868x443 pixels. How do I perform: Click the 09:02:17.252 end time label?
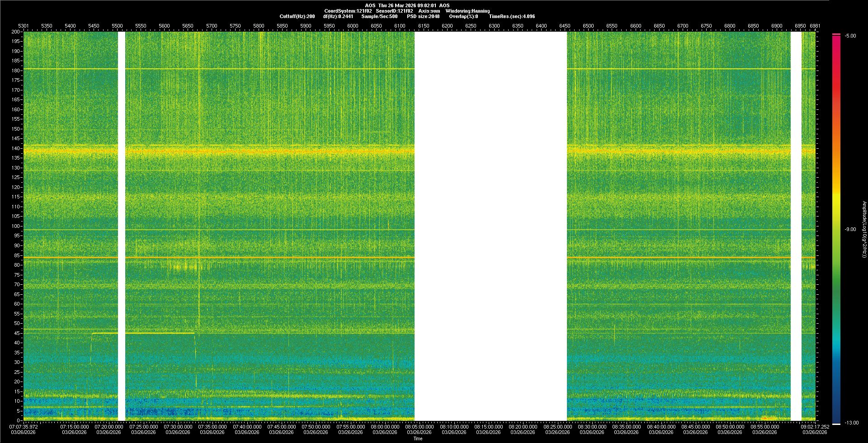click(x=815, y=427)
